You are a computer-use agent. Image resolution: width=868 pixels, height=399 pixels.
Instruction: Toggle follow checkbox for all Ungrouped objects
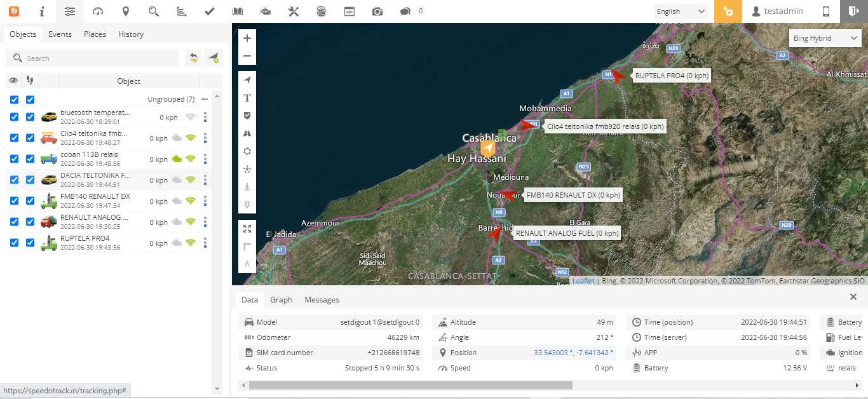(x=30, y=100)
